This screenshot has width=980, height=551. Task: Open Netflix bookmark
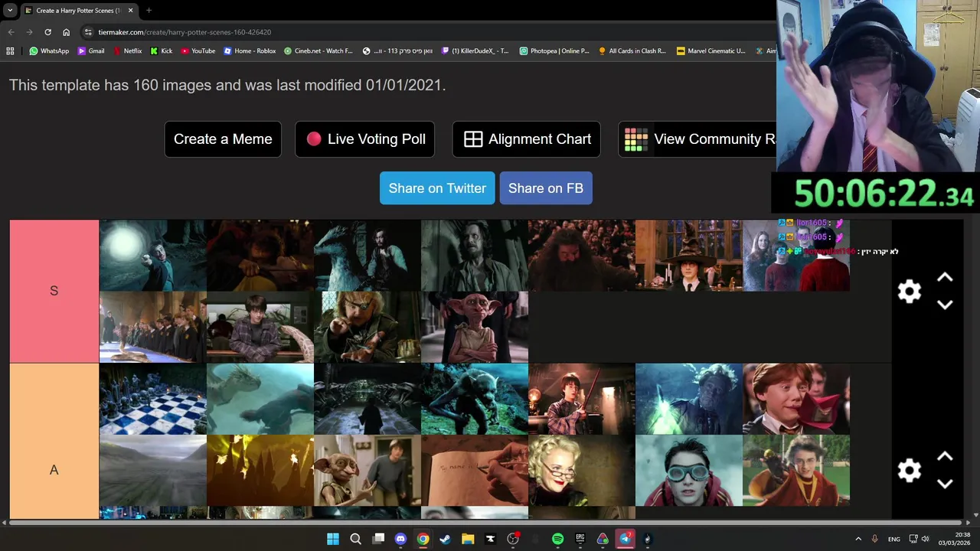pyautogui.click(x=127, y=51)
